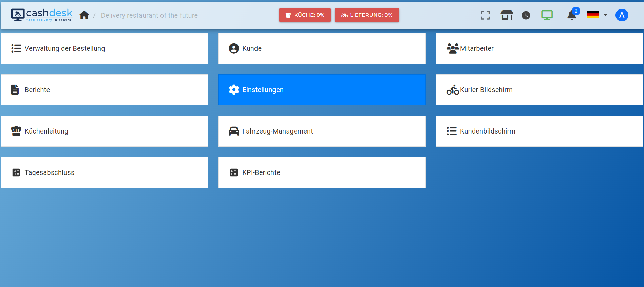Open the store shop icon
Viewport: 644px width, 287px height.
(507, 15)
